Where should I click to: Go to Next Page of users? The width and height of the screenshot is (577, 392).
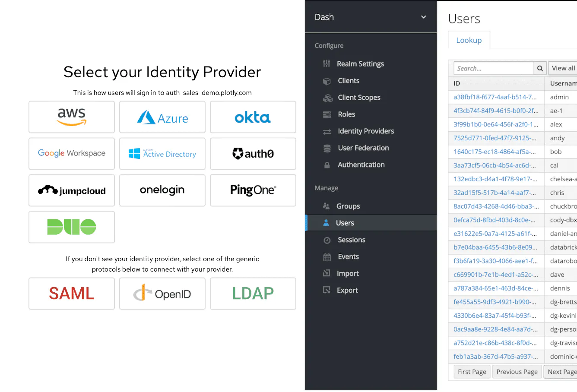[x=561, y=372]
